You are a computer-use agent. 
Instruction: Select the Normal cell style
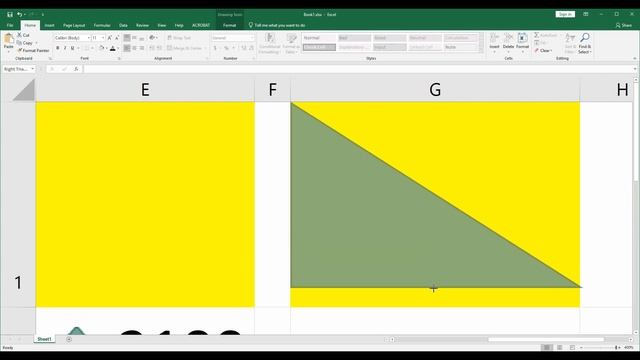tap(319, 38)
